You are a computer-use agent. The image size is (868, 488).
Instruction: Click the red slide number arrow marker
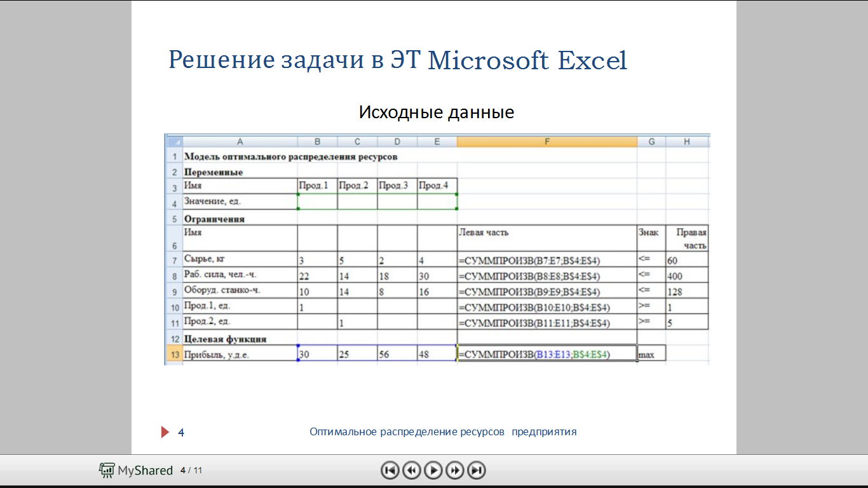(165, 432)
